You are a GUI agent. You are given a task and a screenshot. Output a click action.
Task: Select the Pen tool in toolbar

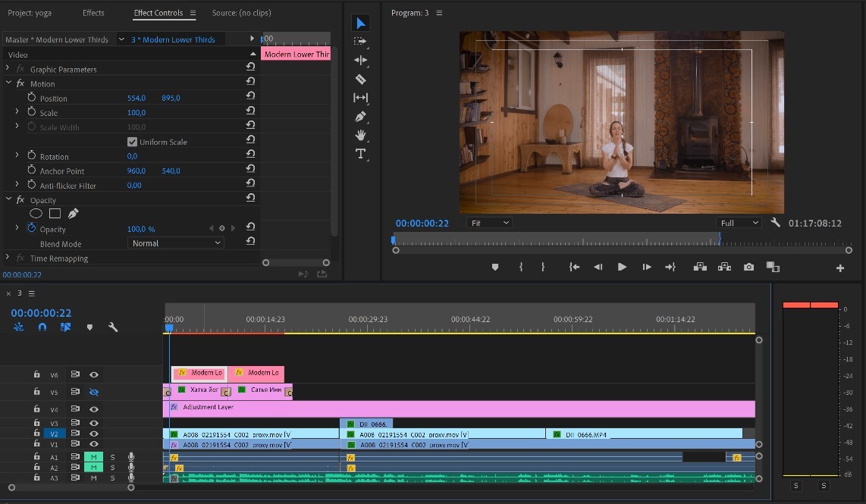(x=361, y=117)
